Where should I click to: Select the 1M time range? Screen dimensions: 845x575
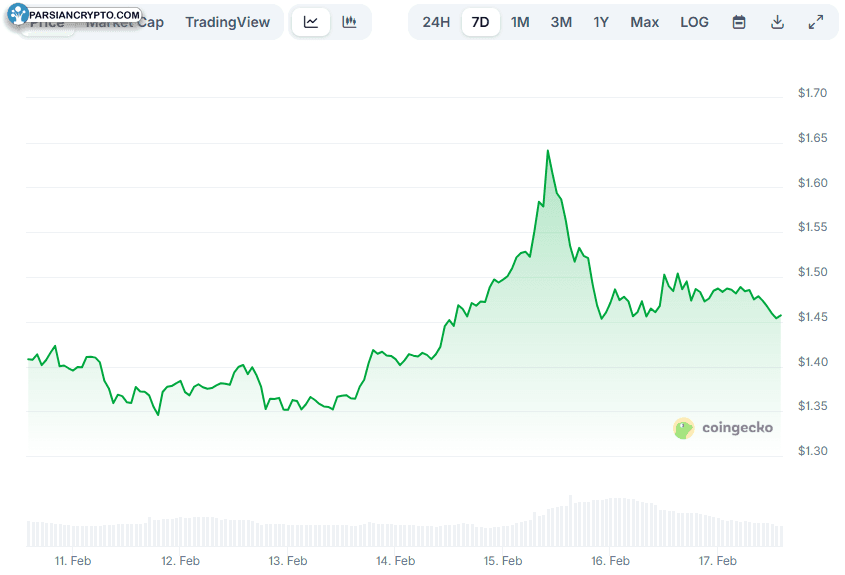click(x=520, y=22)
